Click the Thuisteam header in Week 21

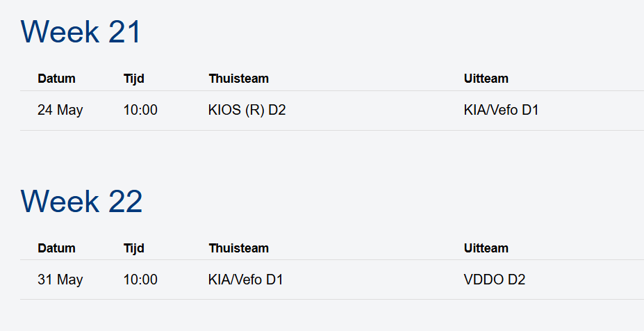pos(238,79)
